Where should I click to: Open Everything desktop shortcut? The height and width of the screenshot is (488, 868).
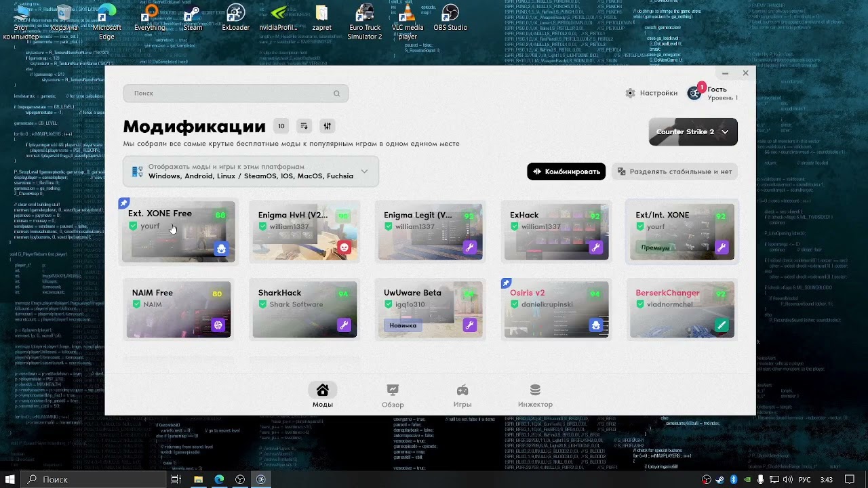pos(149,18)
